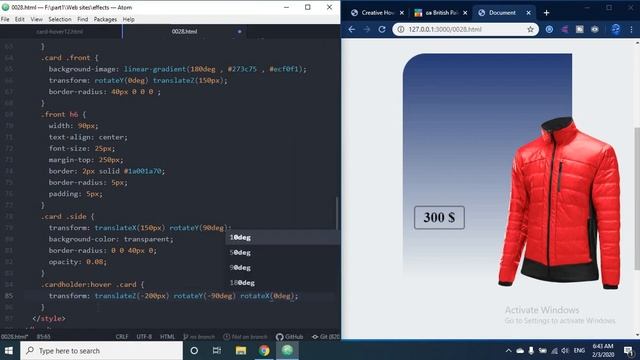Switch to the Creative How browser tab
This screenshot has width=640, height=360.
click(378, 13)
